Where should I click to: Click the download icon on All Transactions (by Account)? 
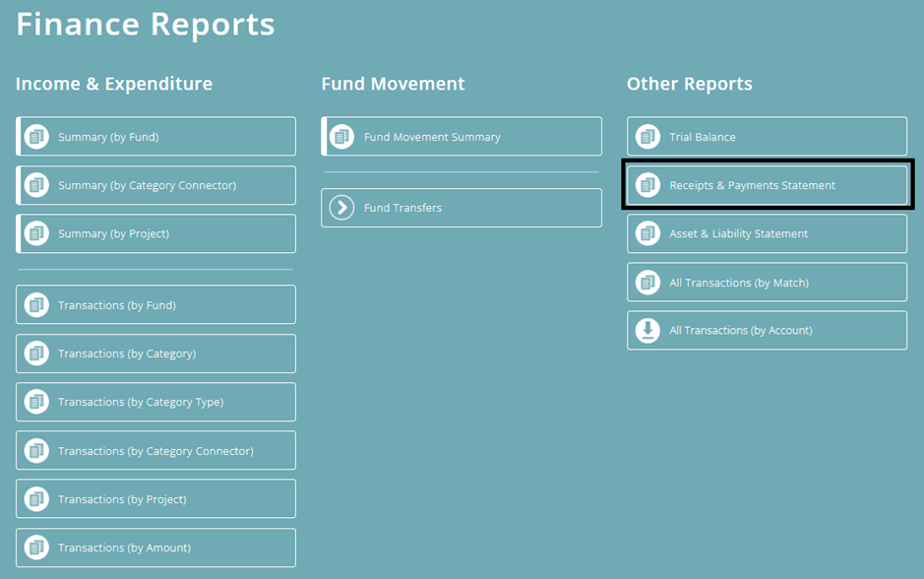click(647, 330)
